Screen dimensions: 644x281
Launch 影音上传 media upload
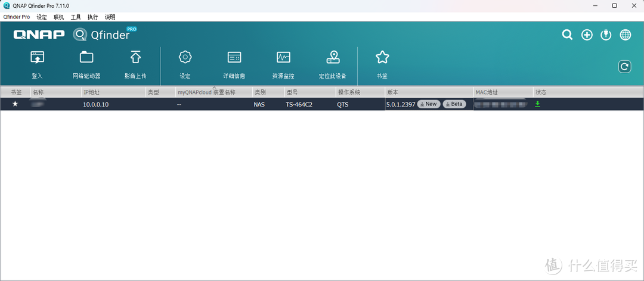coord(135,57)
